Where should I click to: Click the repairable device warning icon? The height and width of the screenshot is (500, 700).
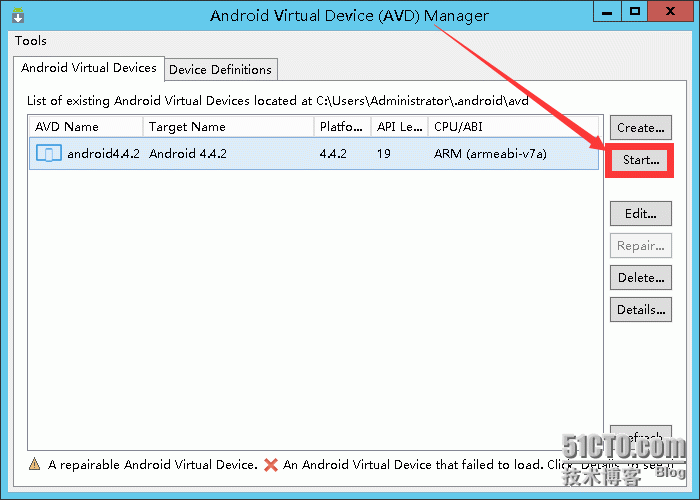pos(34,464)
